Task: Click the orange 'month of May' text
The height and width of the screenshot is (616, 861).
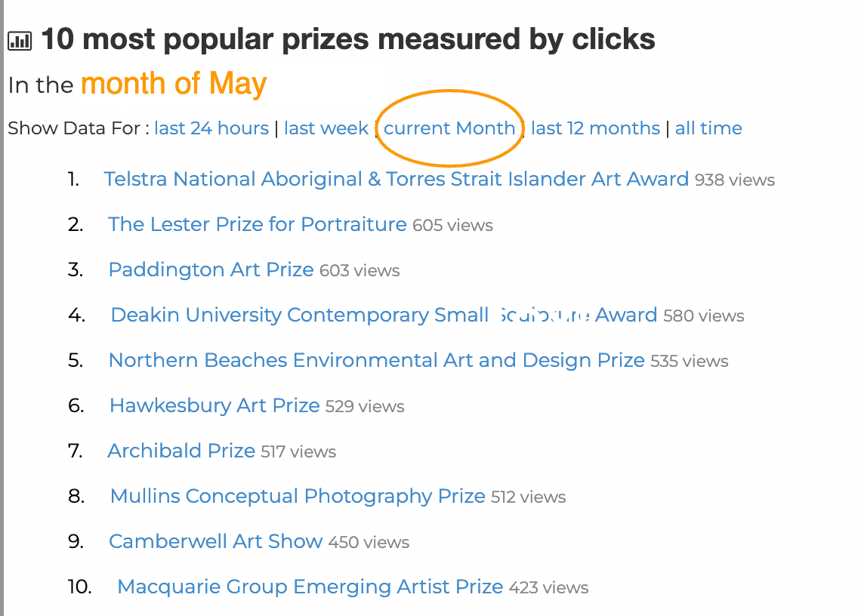Action: click(174, 84)
